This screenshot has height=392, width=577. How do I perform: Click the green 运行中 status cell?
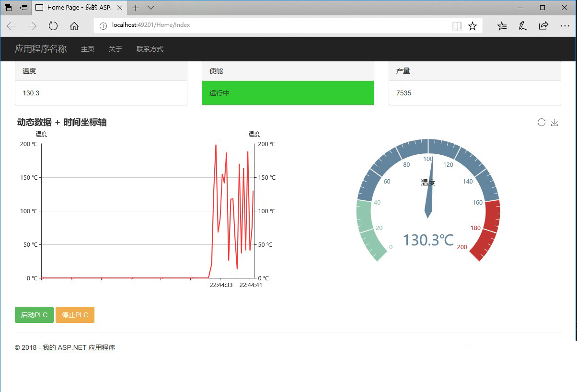coord(288,93)
